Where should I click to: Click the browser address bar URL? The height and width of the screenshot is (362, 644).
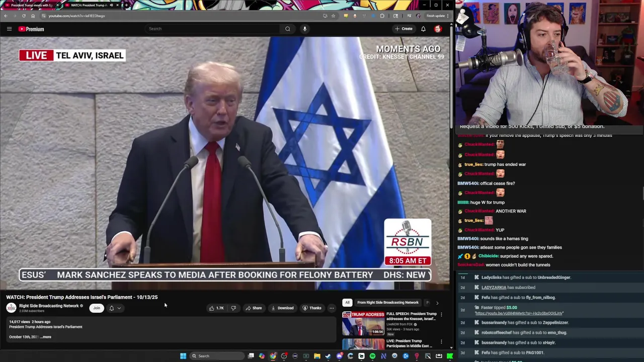(76, 16)
